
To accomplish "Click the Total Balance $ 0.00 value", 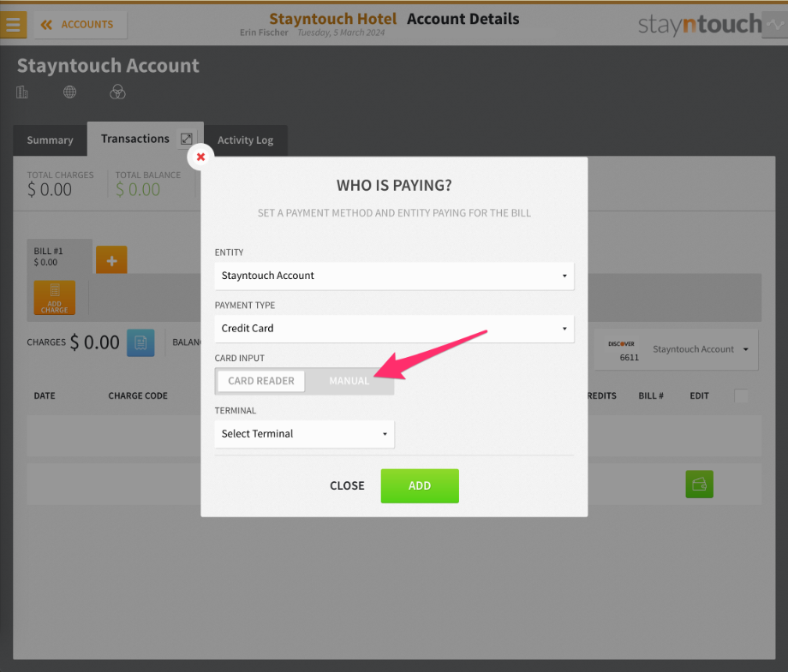I will click(x=138, y=190).
